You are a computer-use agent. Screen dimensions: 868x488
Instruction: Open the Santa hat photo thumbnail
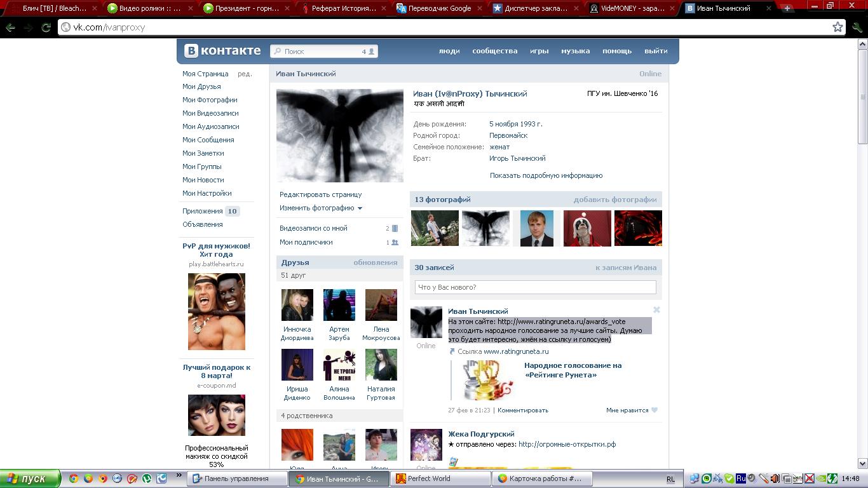pyautogui.click(x=587, y=228)
